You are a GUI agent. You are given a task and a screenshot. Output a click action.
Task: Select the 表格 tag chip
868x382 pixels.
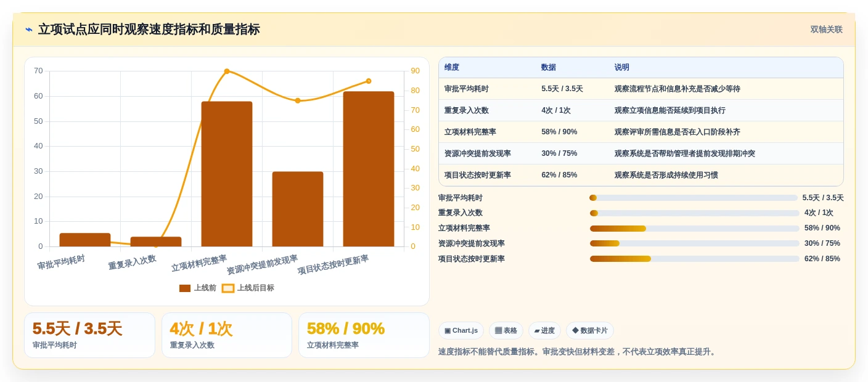pyautogui.click(x=506, y=331)
